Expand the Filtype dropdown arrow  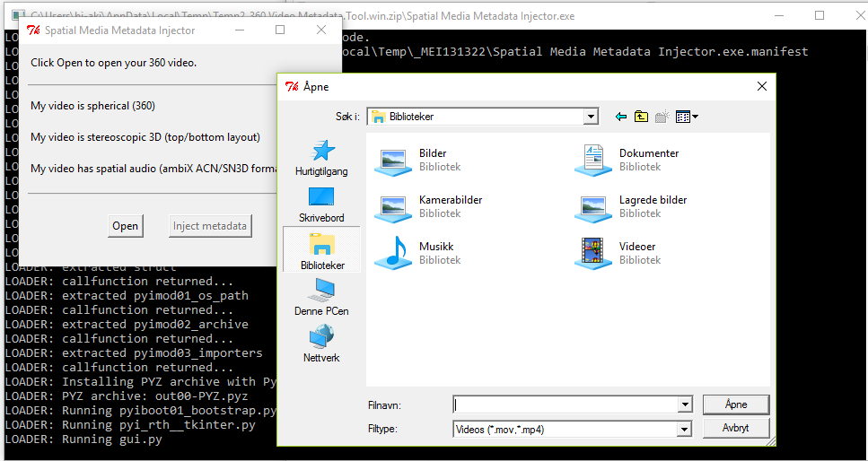tap(685, 429)
